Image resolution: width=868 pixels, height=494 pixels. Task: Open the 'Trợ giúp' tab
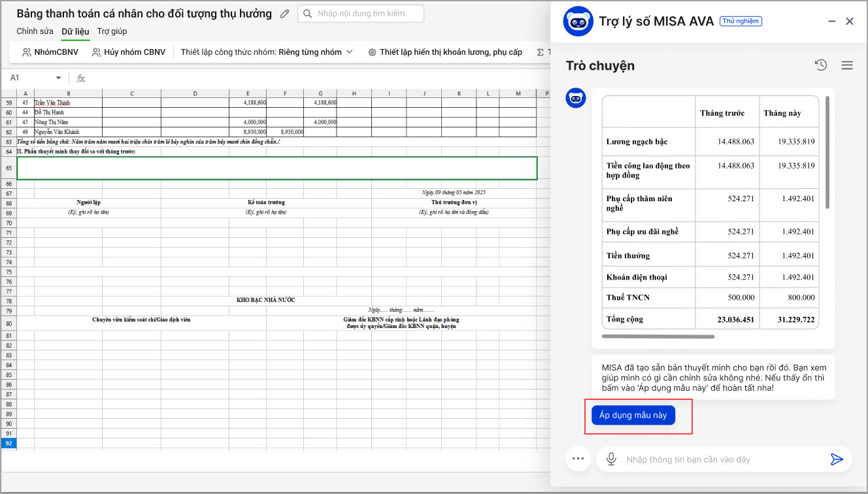click(112, 31)
